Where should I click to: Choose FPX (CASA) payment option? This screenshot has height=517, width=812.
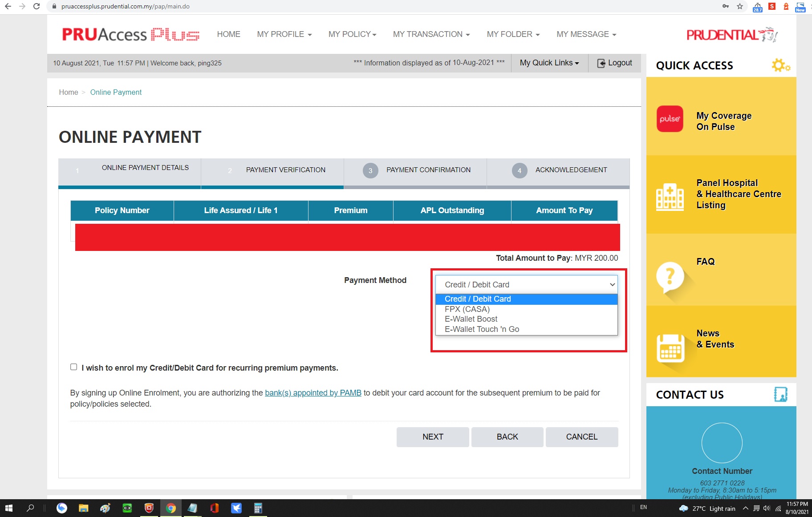click(x=467, y=309)
